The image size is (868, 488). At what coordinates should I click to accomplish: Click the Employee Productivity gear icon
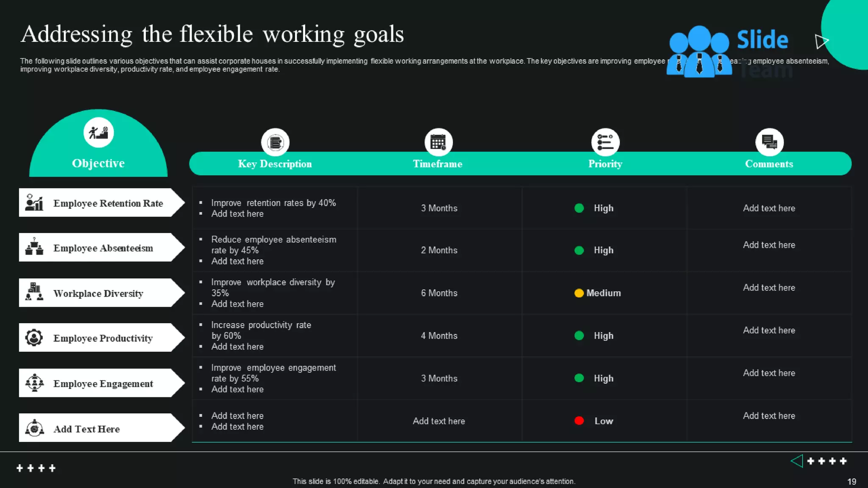tap(34, 338)
